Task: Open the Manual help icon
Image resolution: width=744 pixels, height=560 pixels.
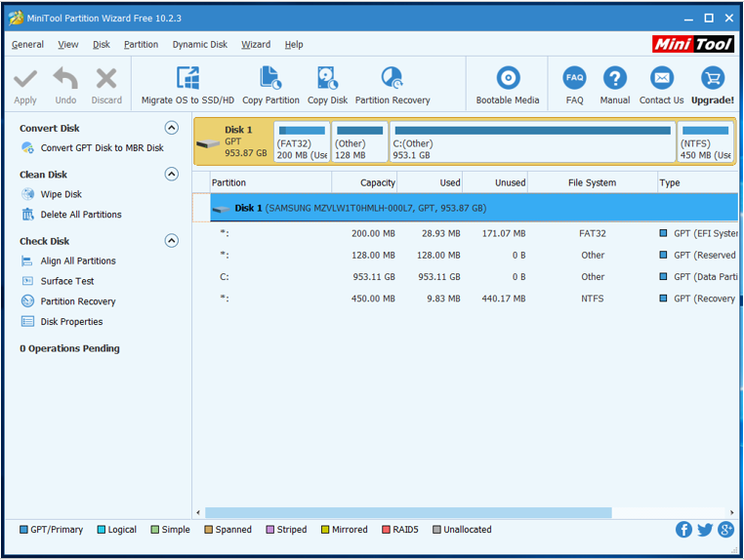Action: [615, 78]
